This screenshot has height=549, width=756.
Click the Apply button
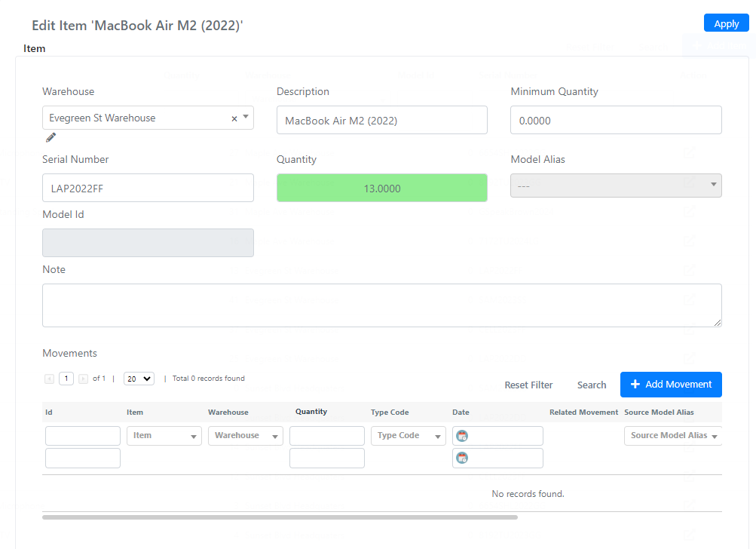point(726,23)
